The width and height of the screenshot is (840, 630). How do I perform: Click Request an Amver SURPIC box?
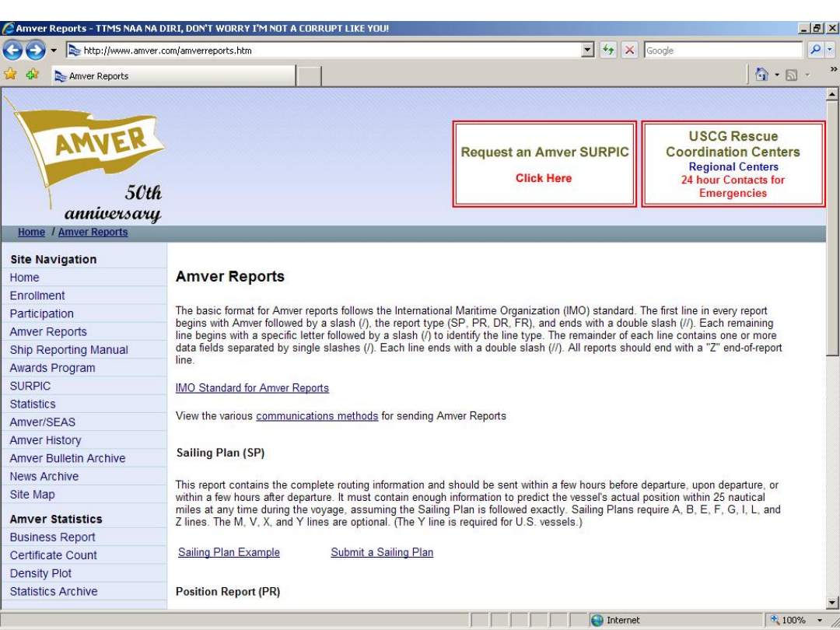point(544,164)
